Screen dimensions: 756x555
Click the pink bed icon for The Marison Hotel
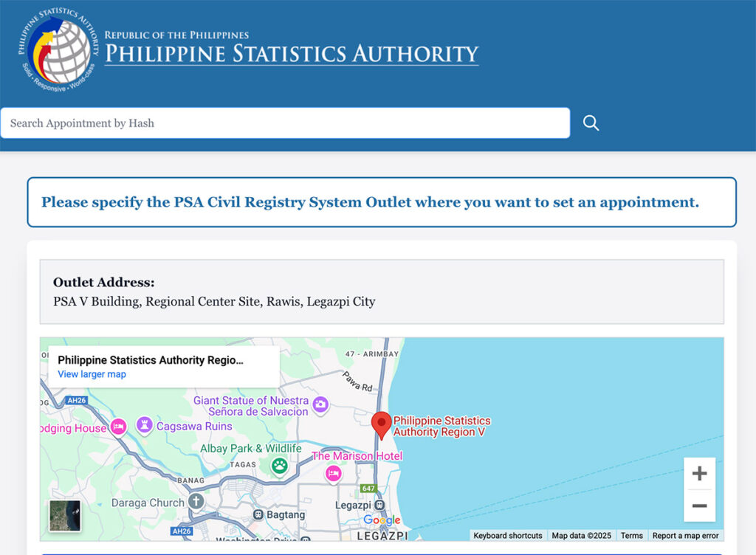pos(334,474)
